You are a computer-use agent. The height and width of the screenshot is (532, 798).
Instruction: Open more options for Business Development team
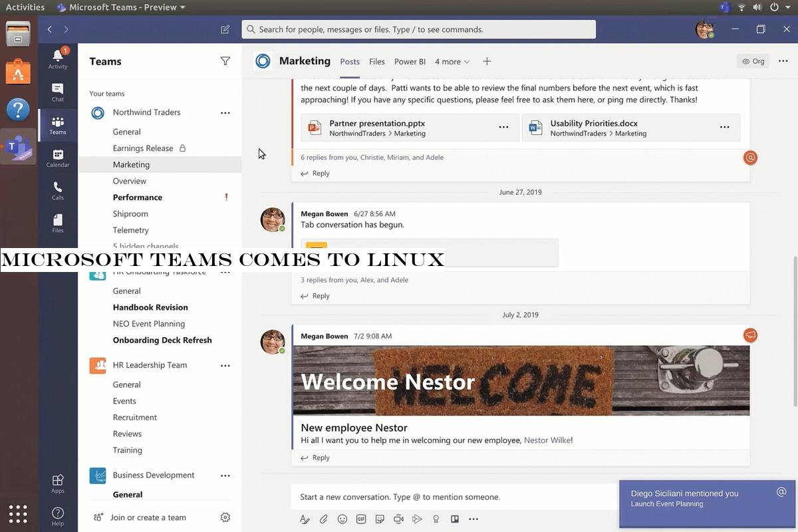pos(225,475)
